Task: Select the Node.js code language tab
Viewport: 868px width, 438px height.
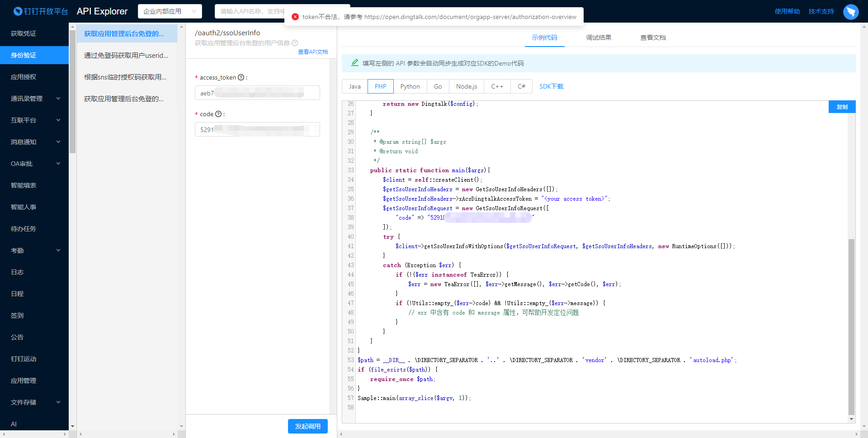Action: (467, 86)
